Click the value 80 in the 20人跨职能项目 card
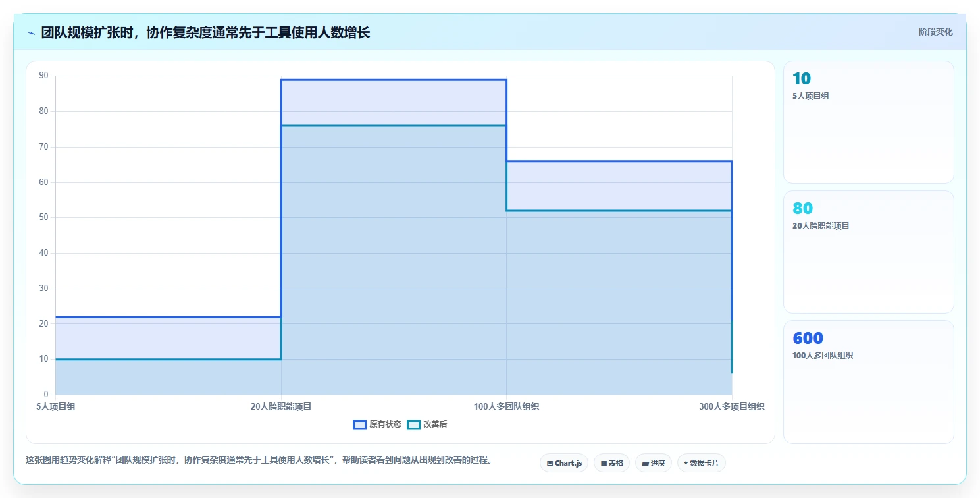 coord(803,209)
